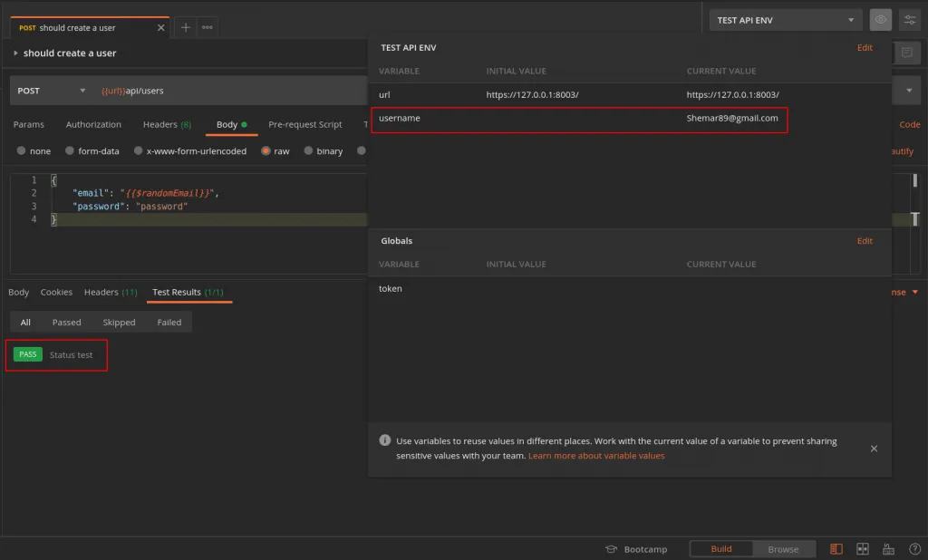Screen dimensions: 928x560
Task: Switch to two pane view icon
Action: [x=863, y=549]
